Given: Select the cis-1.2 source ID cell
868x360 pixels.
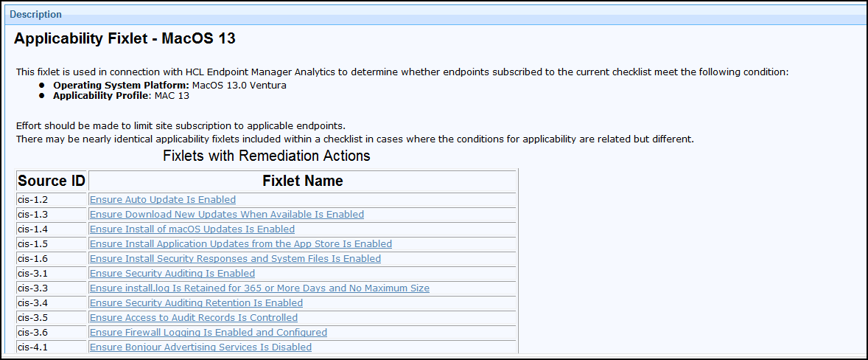Looking at the screenshot, I should pyautogui.click(x=52, y=200).
